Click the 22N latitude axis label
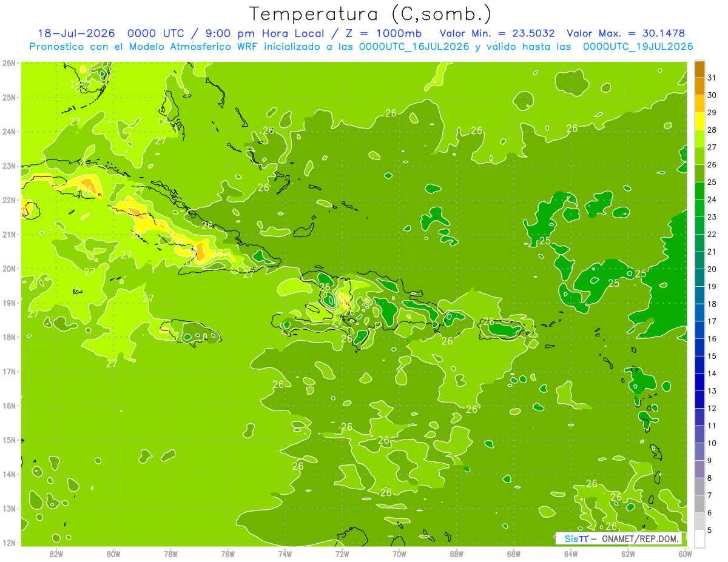This screenshot has height=562, width=728. [8, 199]
